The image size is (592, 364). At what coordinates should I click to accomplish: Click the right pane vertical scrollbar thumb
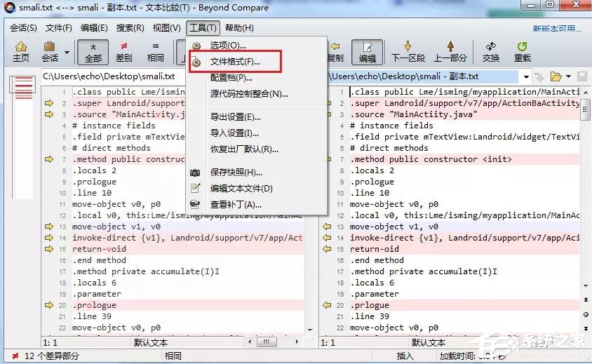pyautogui.click(x=585, y=109)
